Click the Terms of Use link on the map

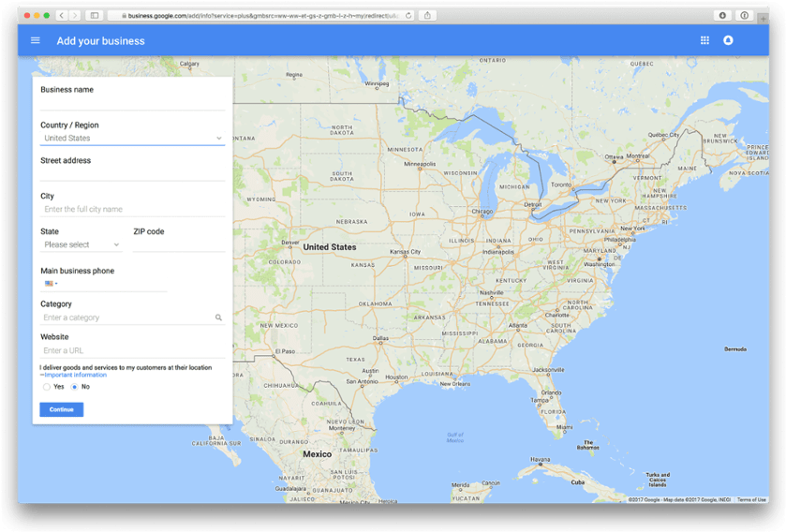click(751, 499)
